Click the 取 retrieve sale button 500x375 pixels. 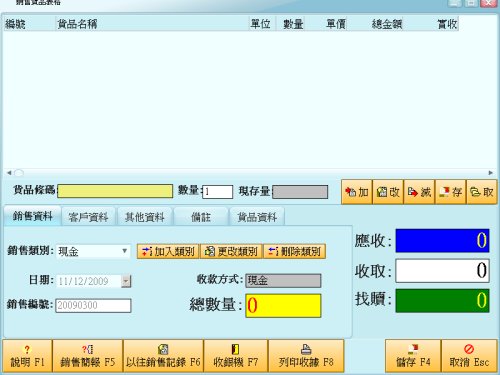tap(482, 192)
